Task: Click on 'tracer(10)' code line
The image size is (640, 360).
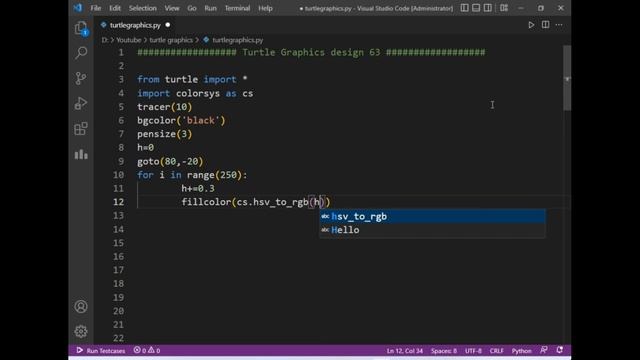Action: [x=164, y=107]
